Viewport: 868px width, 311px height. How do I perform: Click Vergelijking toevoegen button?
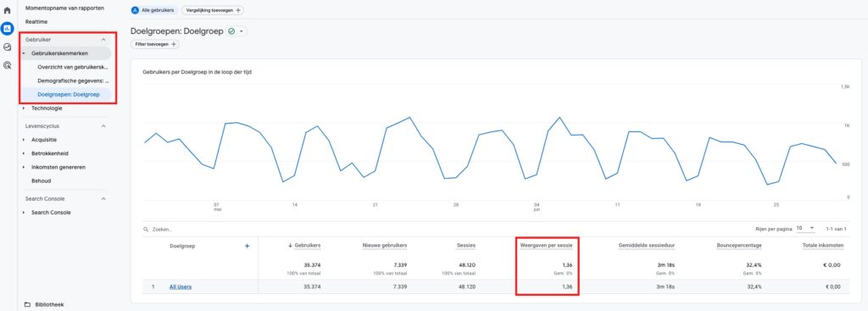coord(213,10)
